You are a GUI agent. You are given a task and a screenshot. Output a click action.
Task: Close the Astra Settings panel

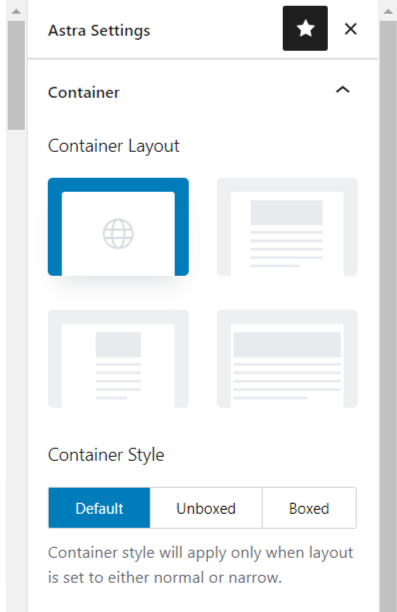pos(351,28)
